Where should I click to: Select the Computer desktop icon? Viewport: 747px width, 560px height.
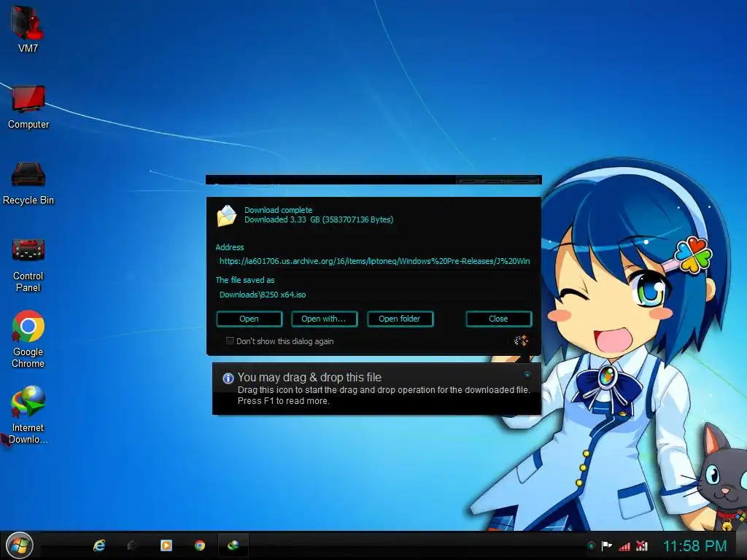point(28,107)
